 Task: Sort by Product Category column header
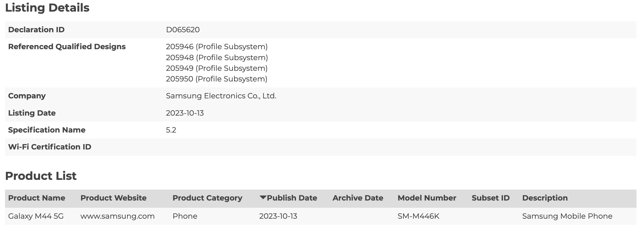207,198
